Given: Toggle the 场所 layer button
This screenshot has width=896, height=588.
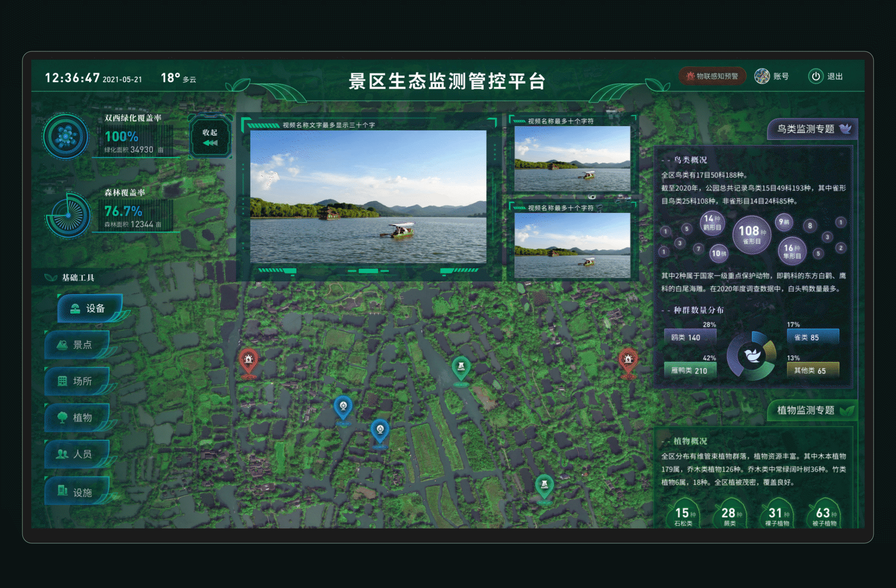Looking at the screenshot, I should (x=77, y=381).
